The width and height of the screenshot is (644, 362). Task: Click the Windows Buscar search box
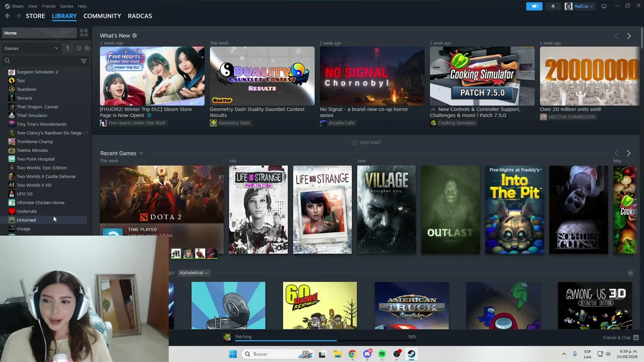278,354
